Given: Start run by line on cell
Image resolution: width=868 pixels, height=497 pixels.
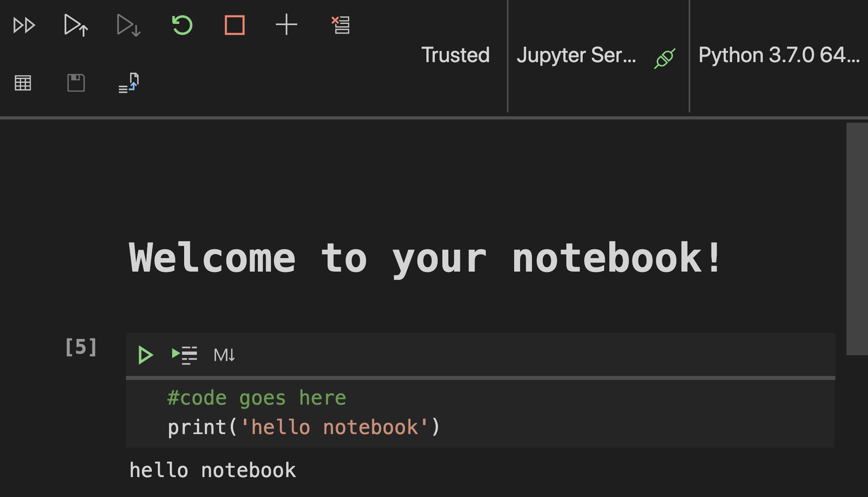Looking at the screenshot, I should point(184,355).
